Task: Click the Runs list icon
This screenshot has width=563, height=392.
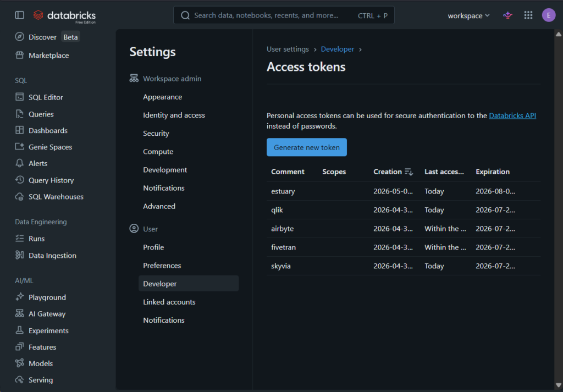Action: pyautogui.click(x=19, y=239)
